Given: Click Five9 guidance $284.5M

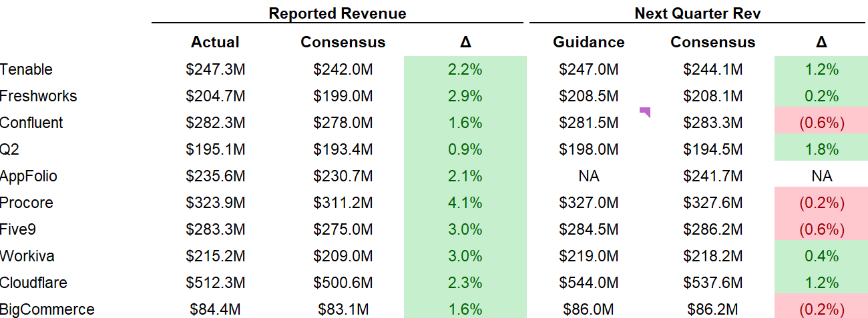Looking at the screenshot, I should [589, 229].
